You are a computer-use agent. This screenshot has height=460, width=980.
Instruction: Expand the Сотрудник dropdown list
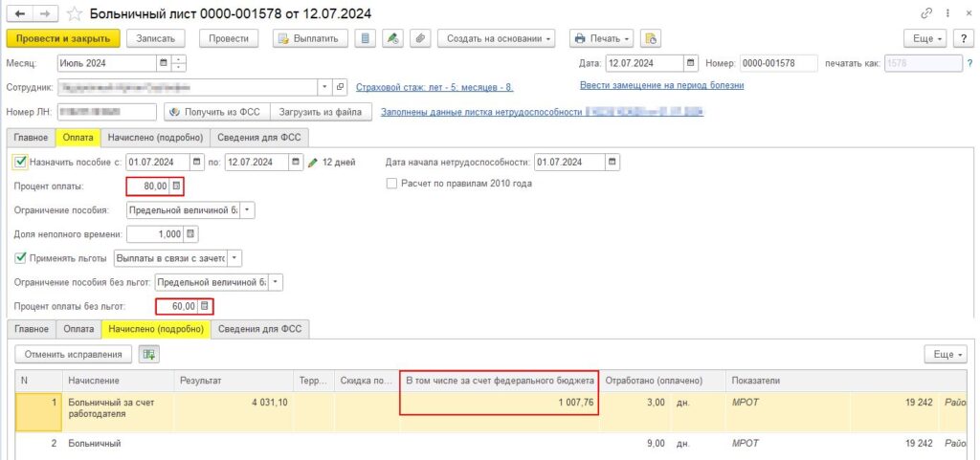(x=324, y=87)
